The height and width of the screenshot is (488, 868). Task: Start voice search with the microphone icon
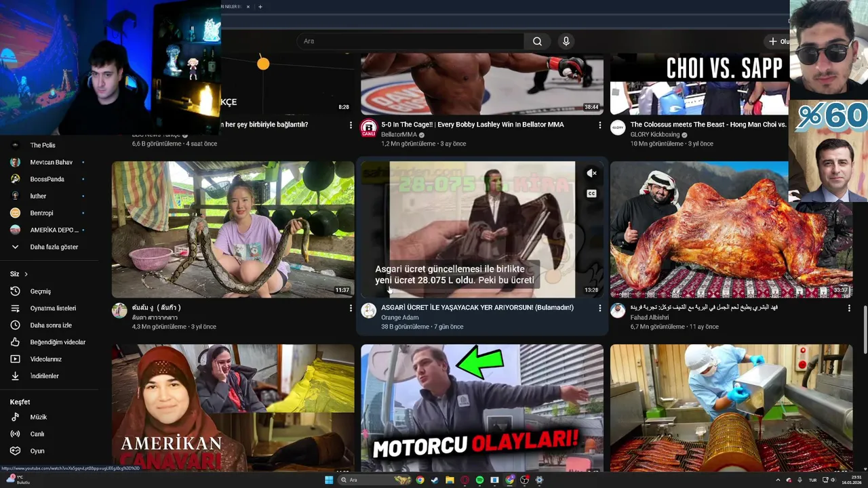pos(566,41)
